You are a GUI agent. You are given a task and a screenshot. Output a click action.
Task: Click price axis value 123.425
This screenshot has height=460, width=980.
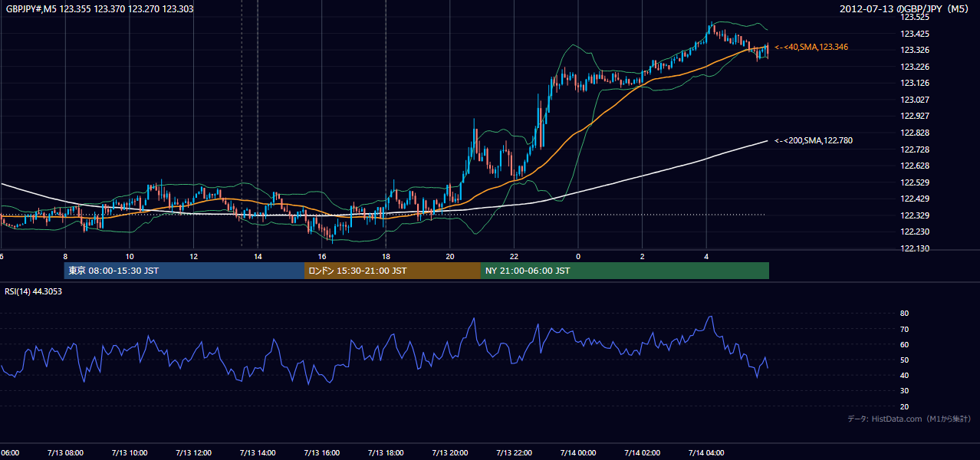coord(914,34)
